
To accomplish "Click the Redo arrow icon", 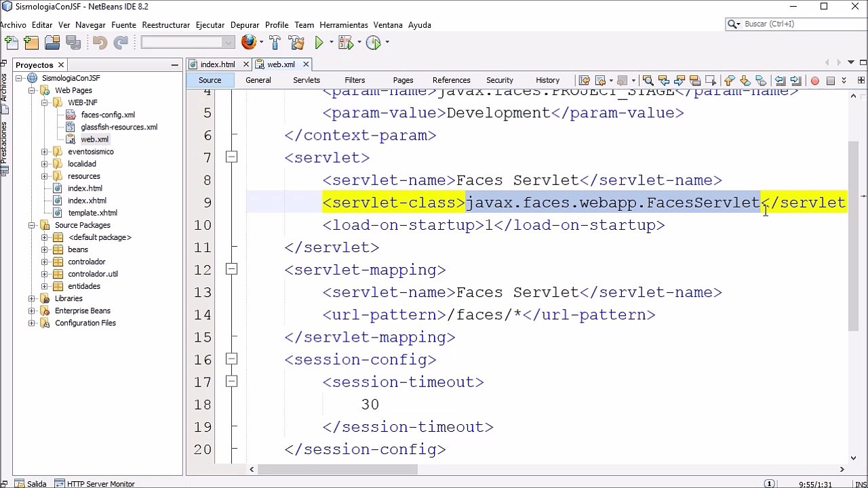I will (121, 43).
